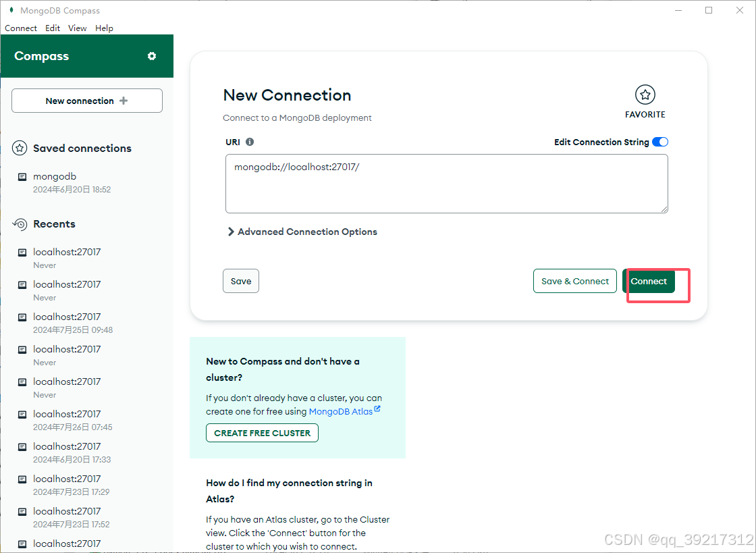Click the Compass sidebar title
756x553 pixels.
[x=41, y=56]
